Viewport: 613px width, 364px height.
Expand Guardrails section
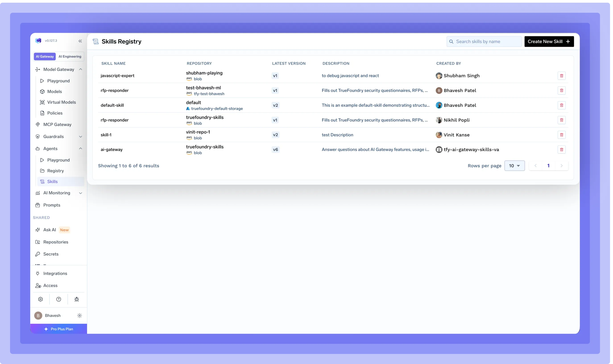click(81, 137)
